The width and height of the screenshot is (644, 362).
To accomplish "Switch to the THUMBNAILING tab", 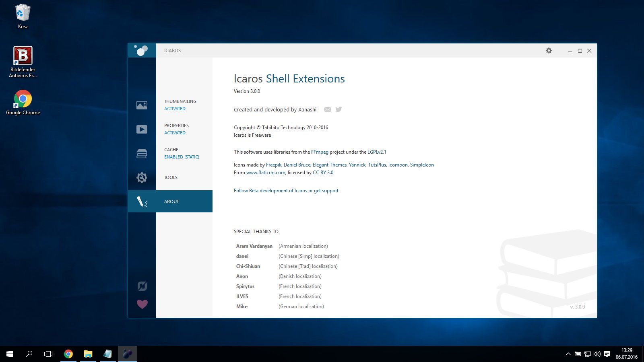I will tap(180, 101).
